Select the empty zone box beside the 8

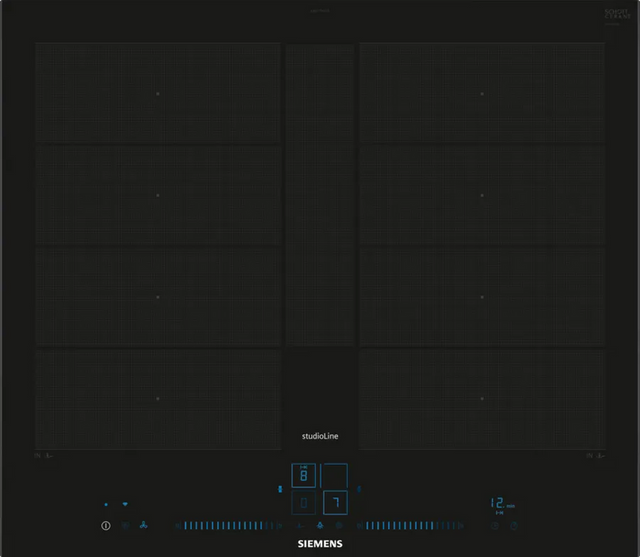[x=335, y=475]
